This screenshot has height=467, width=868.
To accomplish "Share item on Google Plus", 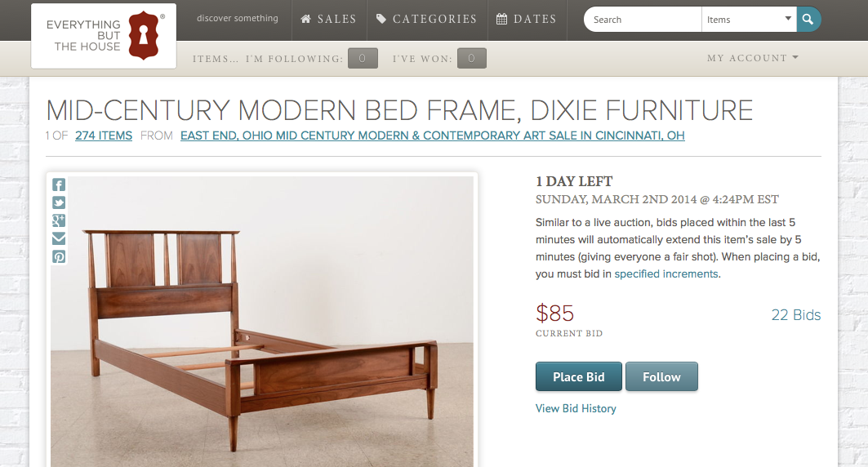I will pyautogui.click(x=59, y=220).
